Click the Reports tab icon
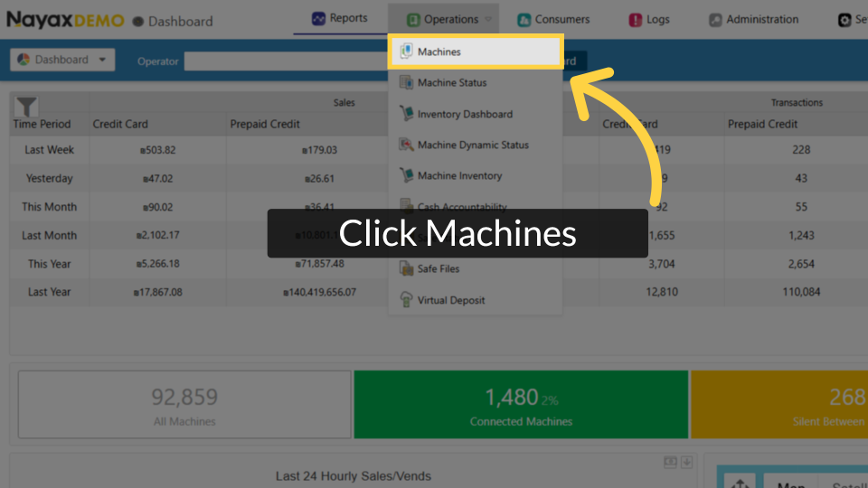 [318, 19]
